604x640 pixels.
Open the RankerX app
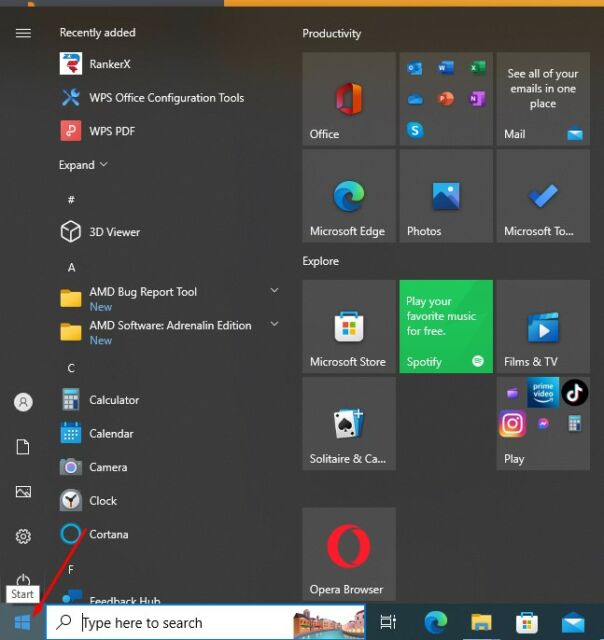[x=169, y=64]
